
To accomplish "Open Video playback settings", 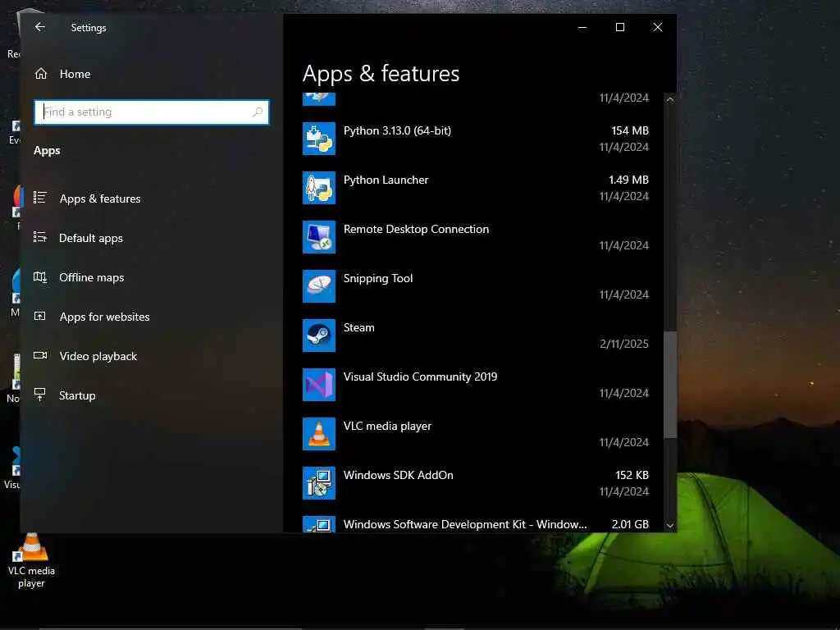I will tap(98, 356).
